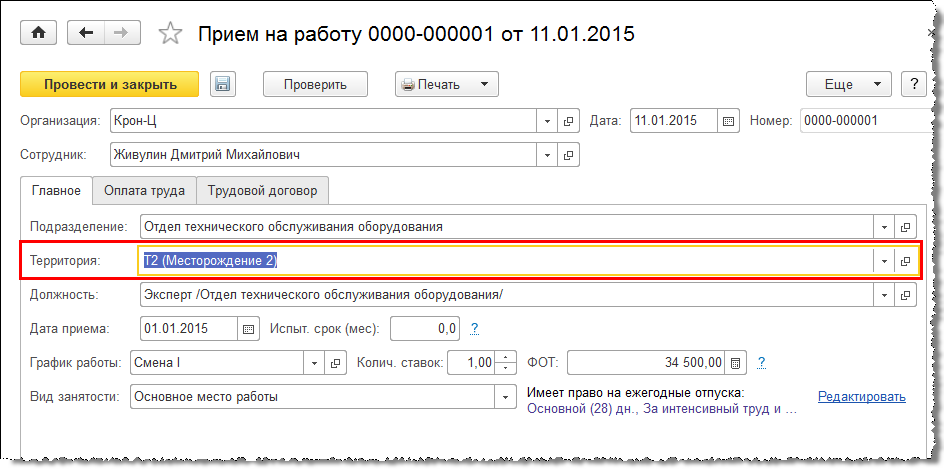944x469 pixels.
Task: Open calendar picker for Дата field
Action: click(x=728, y=121)
